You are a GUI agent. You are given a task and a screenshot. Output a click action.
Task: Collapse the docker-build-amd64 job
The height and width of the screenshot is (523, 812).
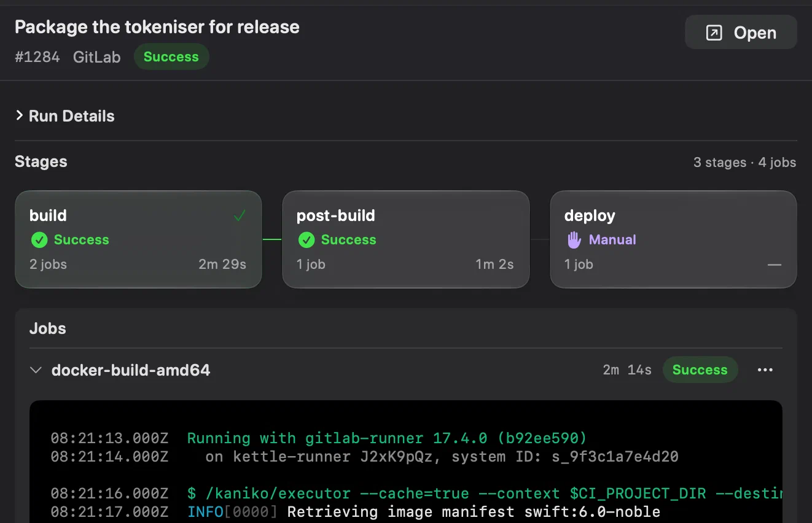[36, 370]
